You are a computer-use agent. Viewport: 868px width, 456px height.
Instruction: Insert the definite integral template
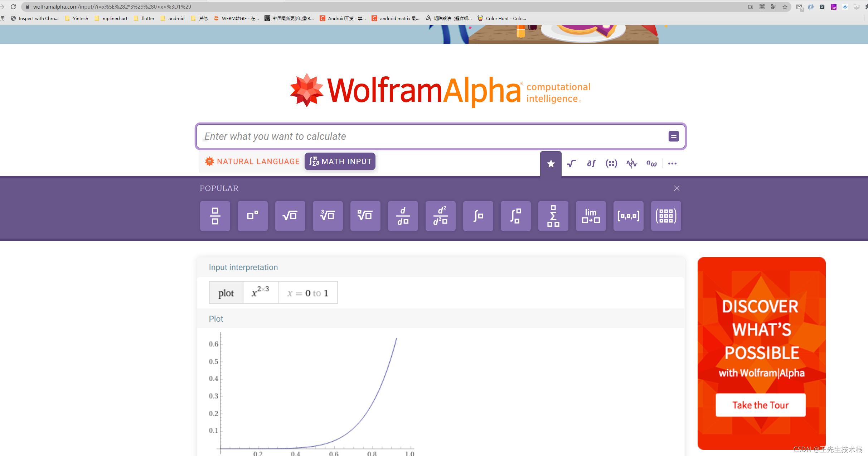pyautogui.click(x=515, y=216)
